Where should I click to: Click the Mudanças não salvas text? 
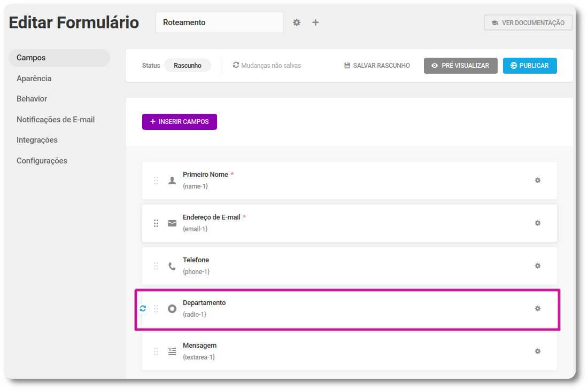[271, 66]
